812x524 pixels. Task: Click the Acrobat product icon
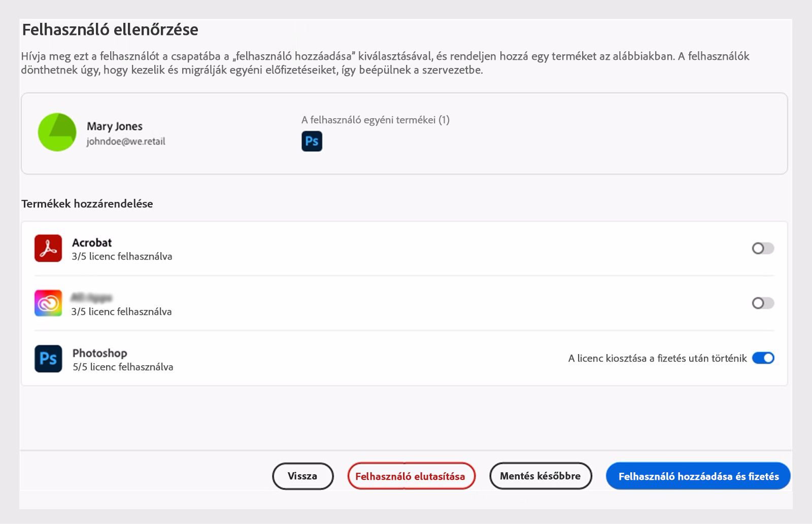click(48, 248)
